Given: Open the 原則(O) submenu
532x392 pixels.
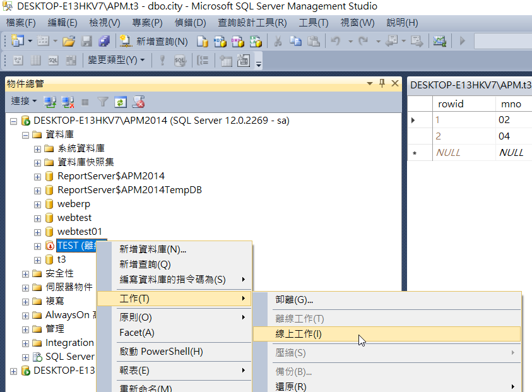Looking at the screenshot, I should [174, 318].
